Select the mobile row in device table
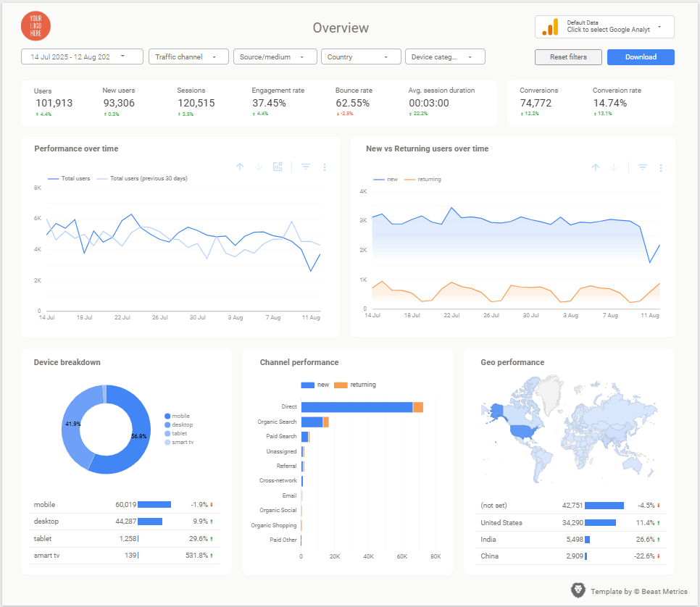 coord(124,505)
